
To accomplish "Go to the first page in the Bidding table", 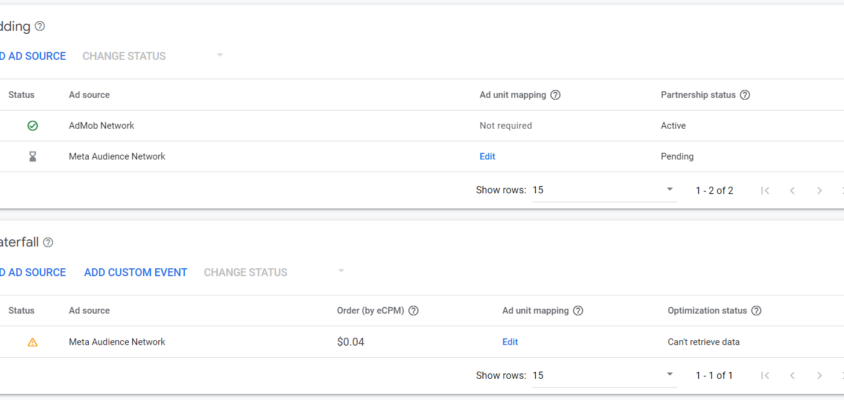I will [765, 191].
